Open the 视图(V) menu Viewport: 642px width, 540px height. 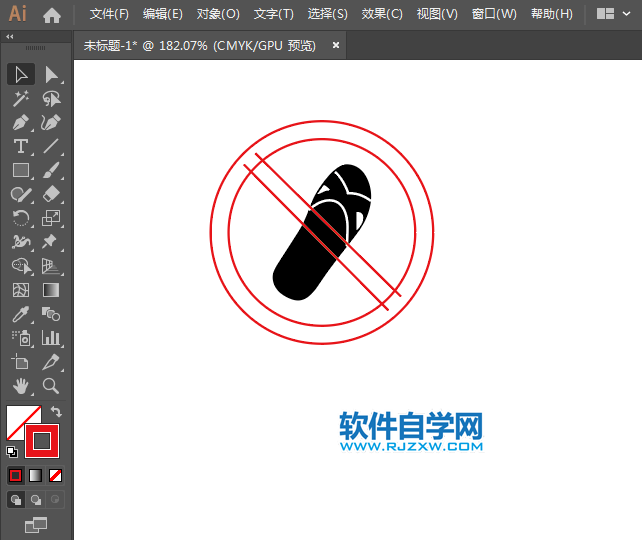437,14
